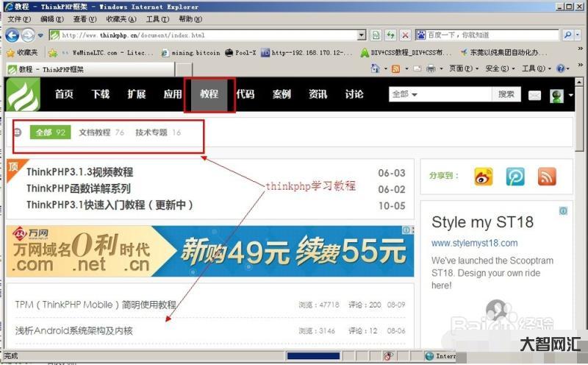Click the site 搜索 button
Viewport: 588px width, 365px height.
pyautogui.click(x=506, y=94)
